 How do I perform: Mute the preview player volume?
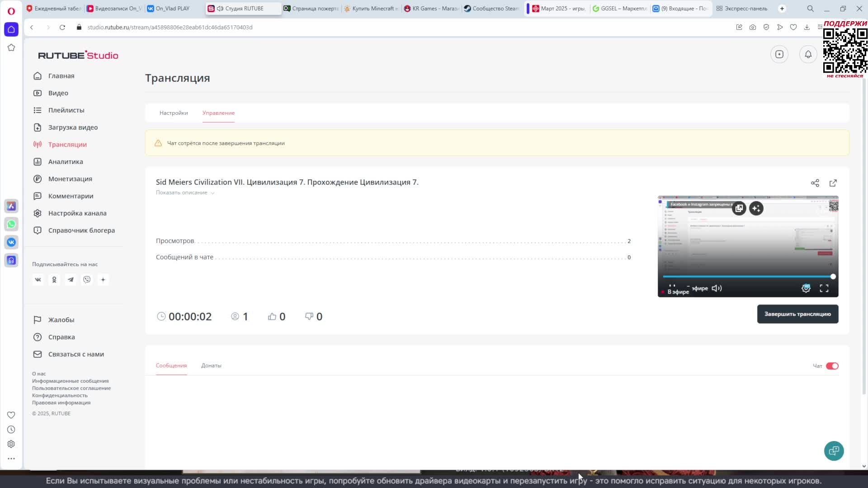717,288
